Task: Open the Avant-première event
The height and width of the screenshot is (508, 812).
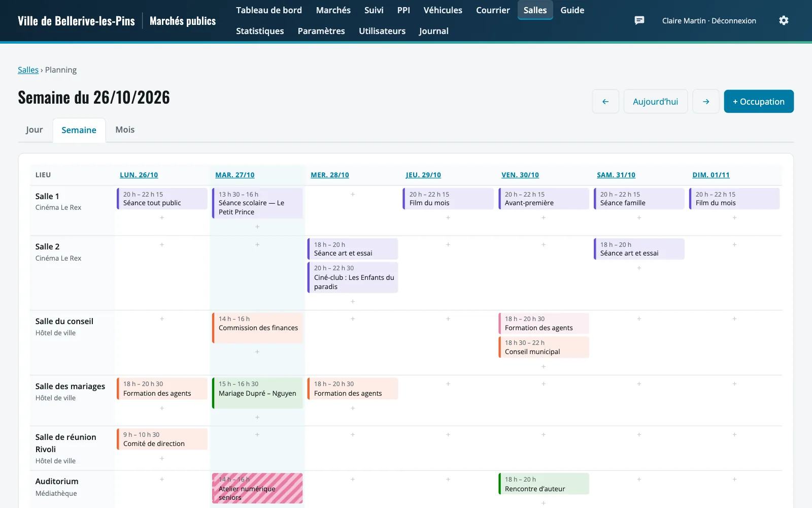Action: (x=544, y=199)
